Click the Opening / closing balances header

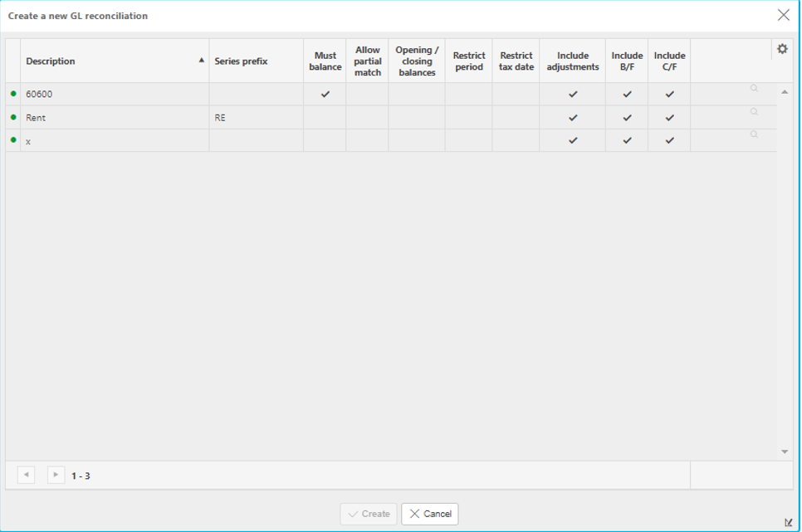click(x=417, y=61)
